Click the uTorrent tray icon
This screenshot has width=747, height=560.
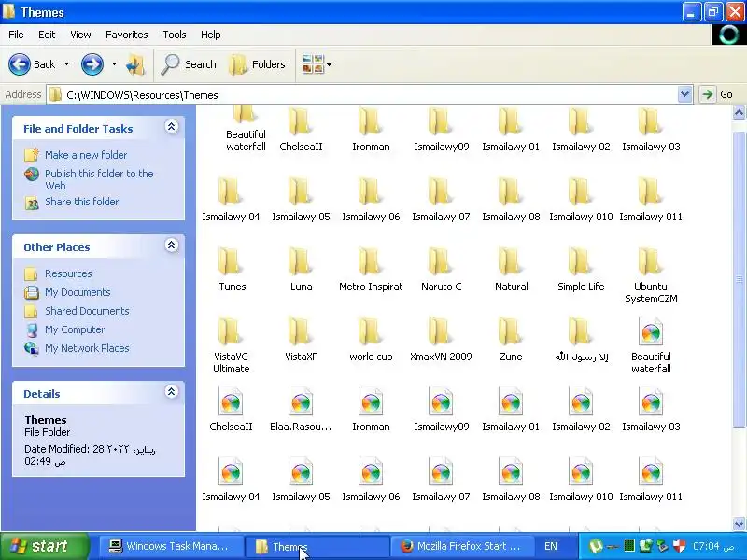(596, 546)
